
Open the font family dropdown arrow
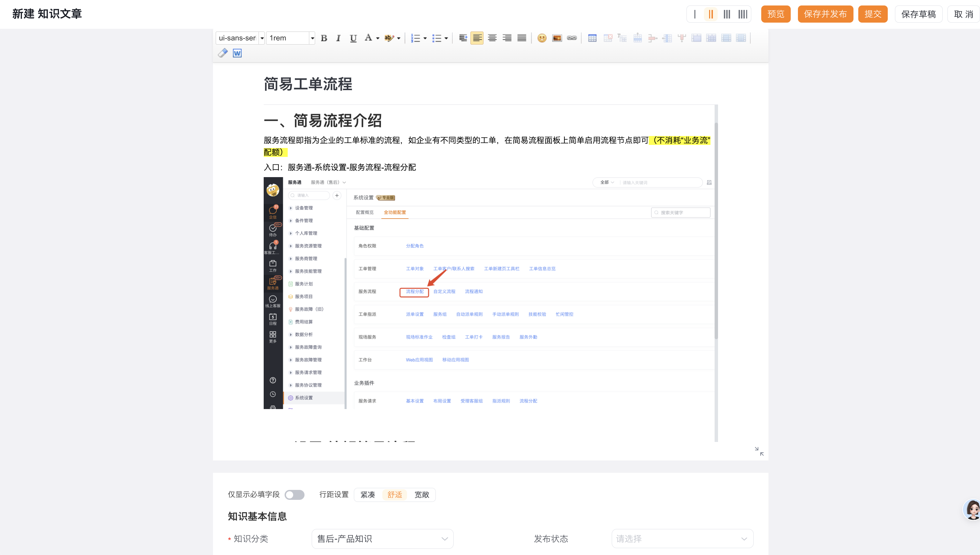pyautogui.click(x=262, y=38)
